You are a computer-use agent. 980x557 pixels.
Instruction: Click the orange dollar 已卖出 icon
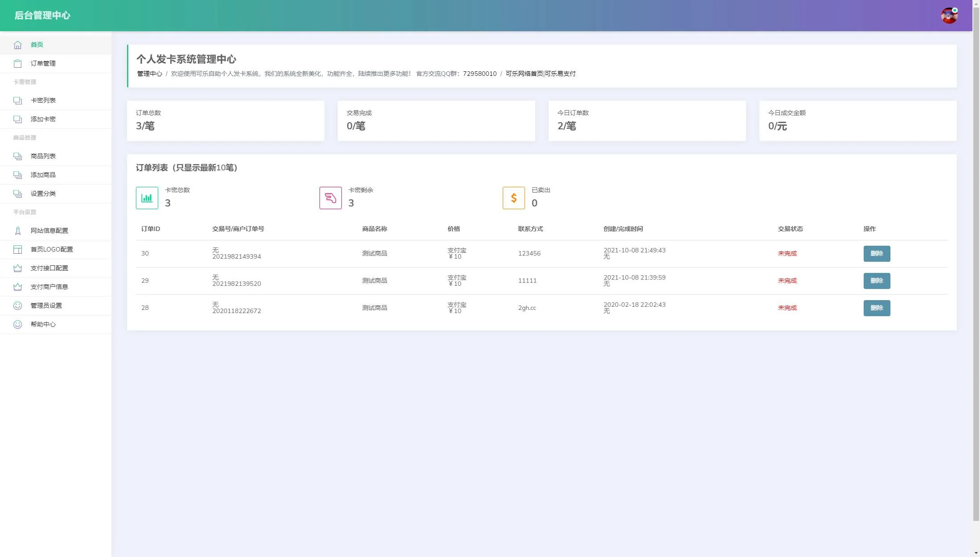tap(513, 198)
